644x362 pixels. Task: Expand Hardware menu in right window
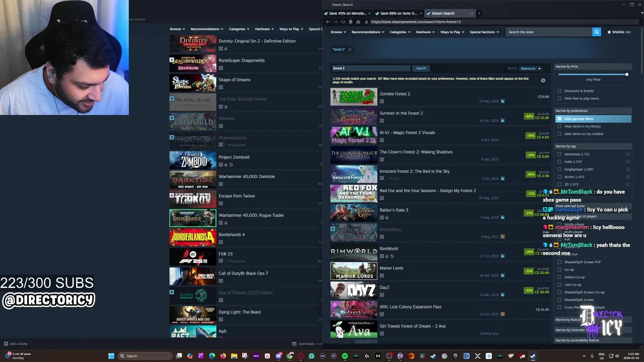(425, 32)
